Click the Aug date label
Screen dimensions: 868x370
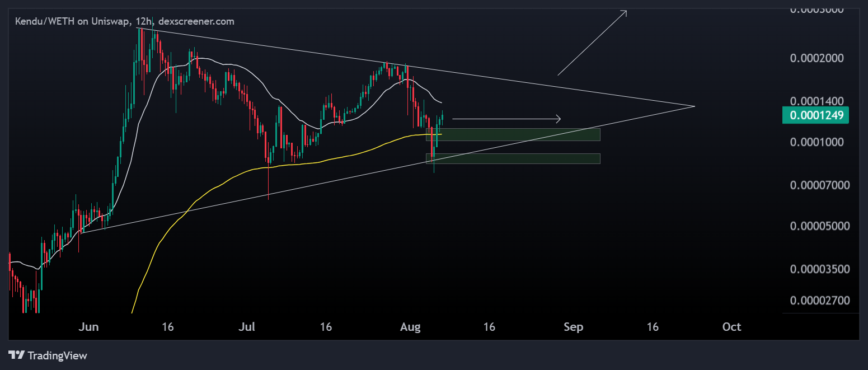click(x=410, y=327)
